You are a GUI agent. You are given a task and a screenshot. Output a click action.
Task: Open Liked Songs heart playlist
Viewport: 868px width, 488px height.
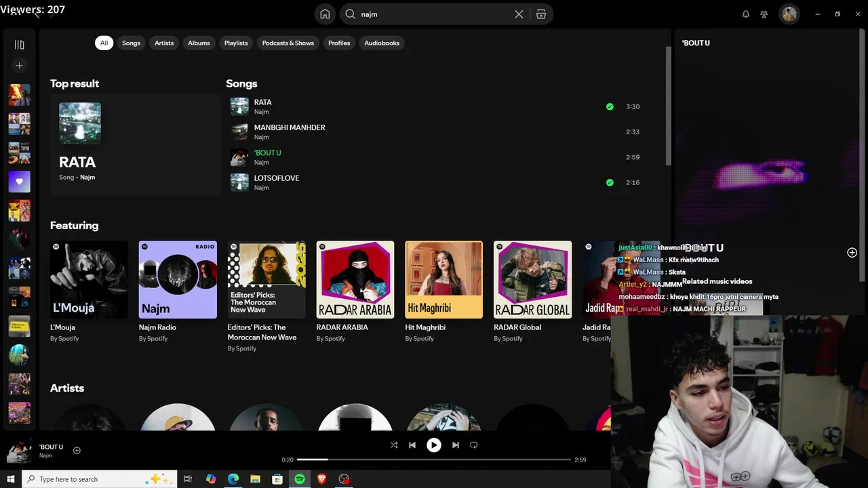pos(19,182)
